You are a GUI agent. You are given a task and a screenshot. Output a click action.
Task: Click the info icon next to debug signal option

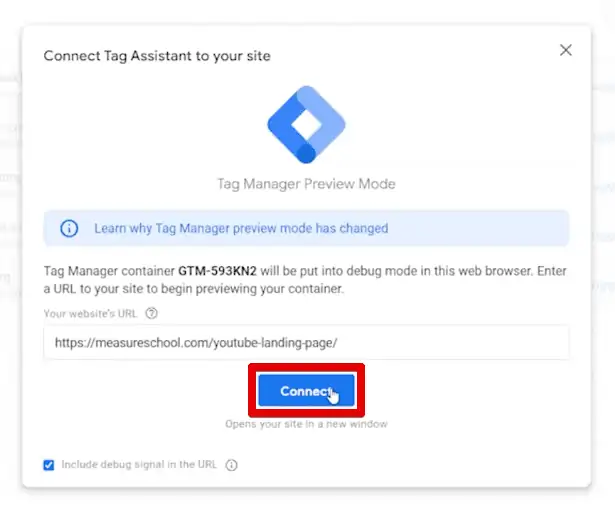pos(231,465)
